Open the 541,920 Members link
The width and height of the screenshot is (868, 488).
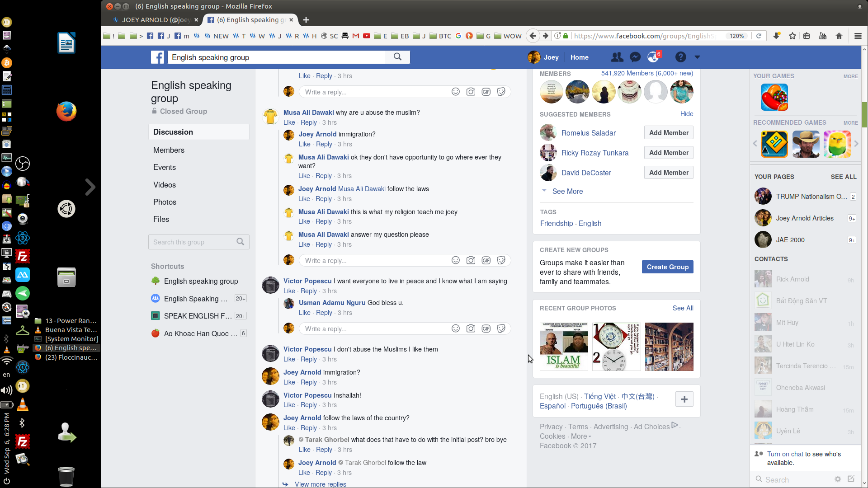click(647, 73)
